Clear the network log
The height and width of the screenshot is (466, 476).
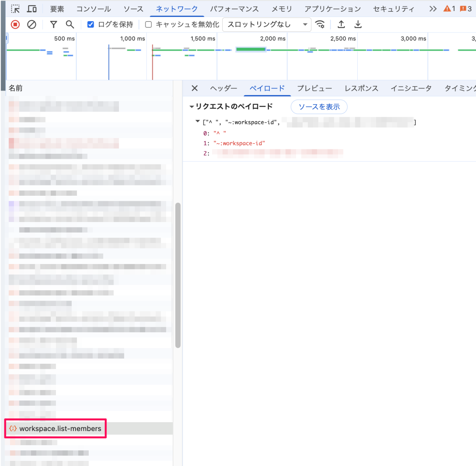click(32, 24)
